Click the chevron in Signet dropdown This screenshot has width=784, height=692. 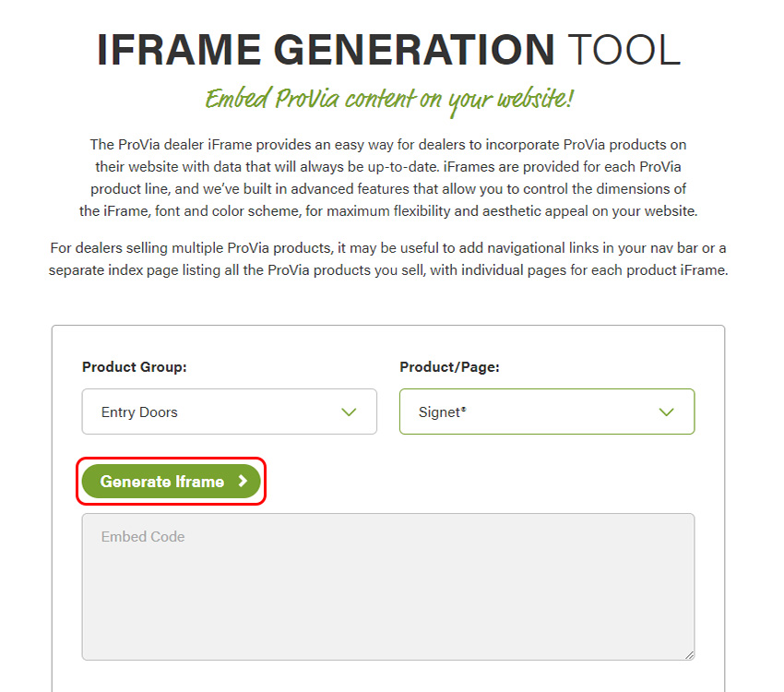pyautogui.click(x=667, y=412)
